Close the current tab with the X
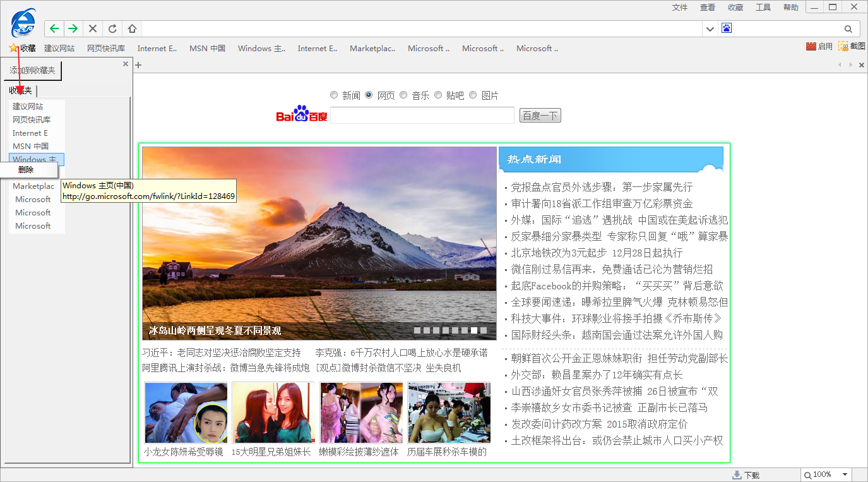 tap(862, 65)
